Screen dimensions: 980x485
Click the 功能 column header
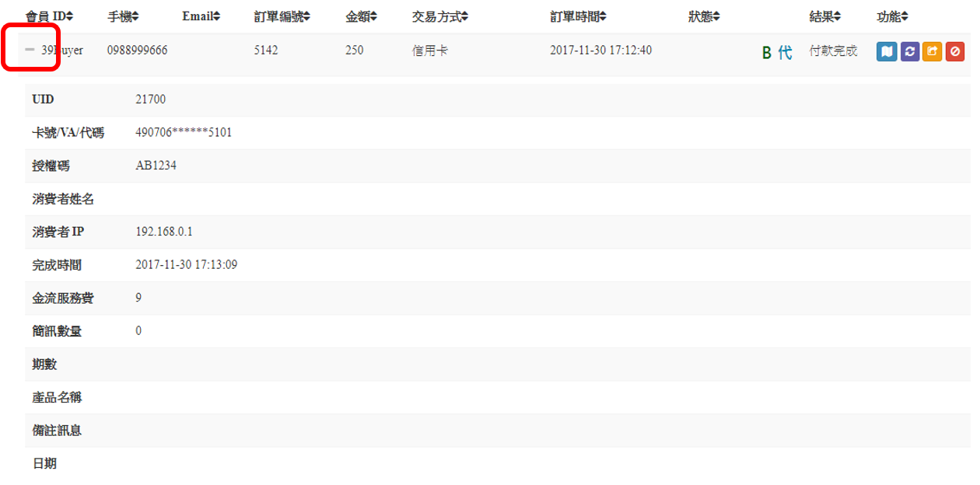pyautogui.click(x=892, y=16)
